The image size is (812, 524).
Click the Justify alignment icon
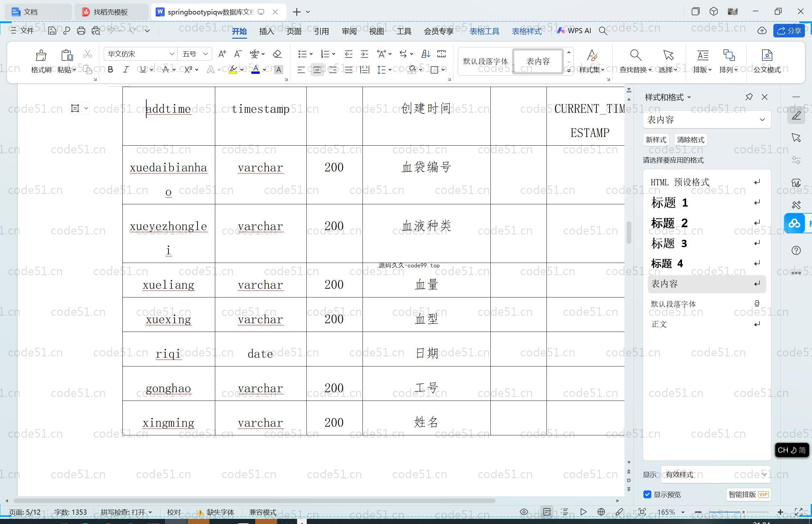(348, 70)
